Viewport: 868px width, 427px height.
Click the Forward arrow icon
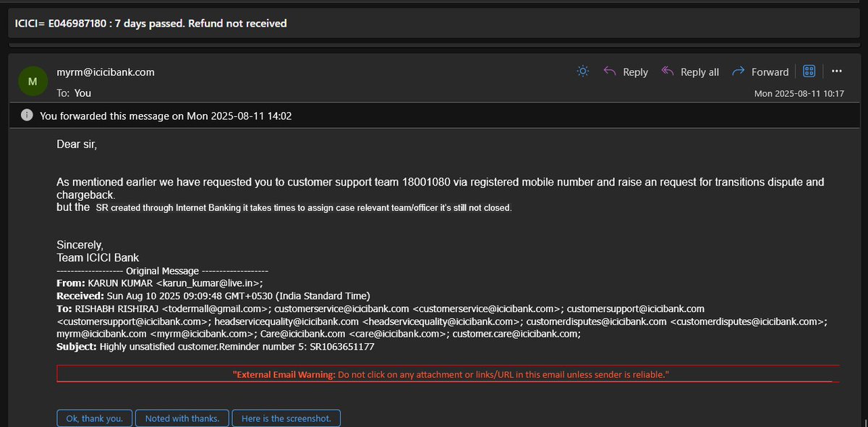[739, 71]
